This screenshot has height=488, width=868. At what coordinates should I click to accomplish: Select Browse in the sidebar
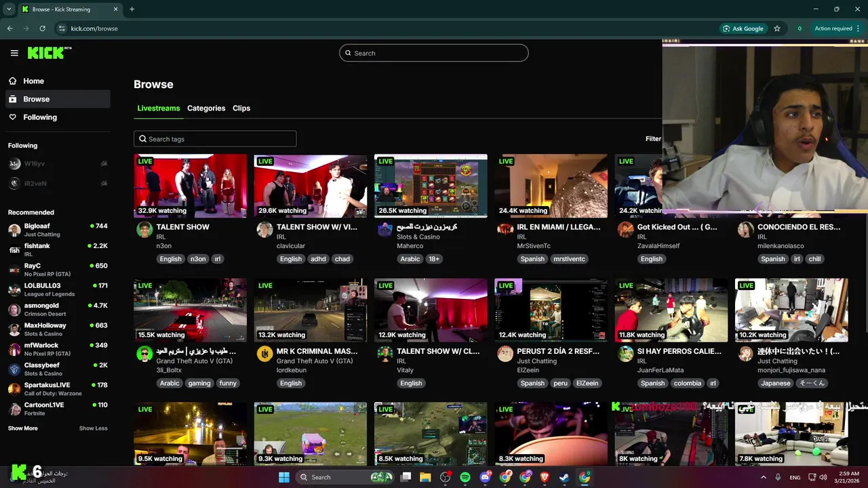58,99
